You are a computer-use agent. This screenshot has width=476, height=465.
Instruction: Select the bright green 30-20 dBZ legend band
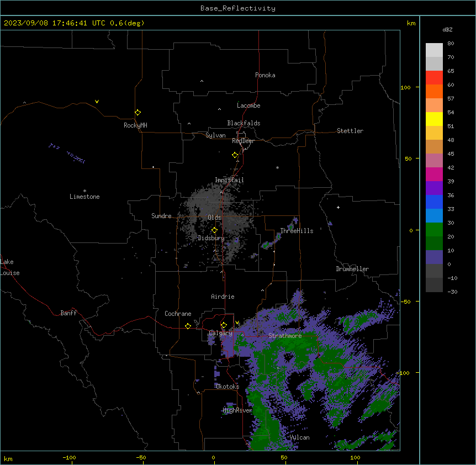[434, 230]
